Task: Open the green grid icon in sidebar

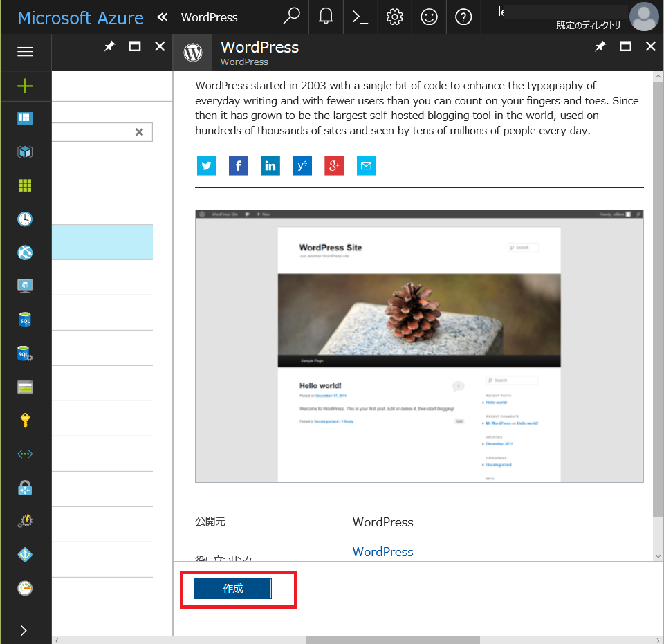Action: click(x=25, y=185)
